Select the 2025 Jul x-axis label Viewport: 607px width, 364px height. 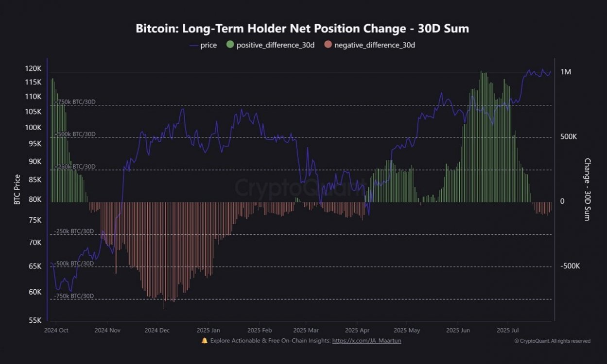(507, 330)
